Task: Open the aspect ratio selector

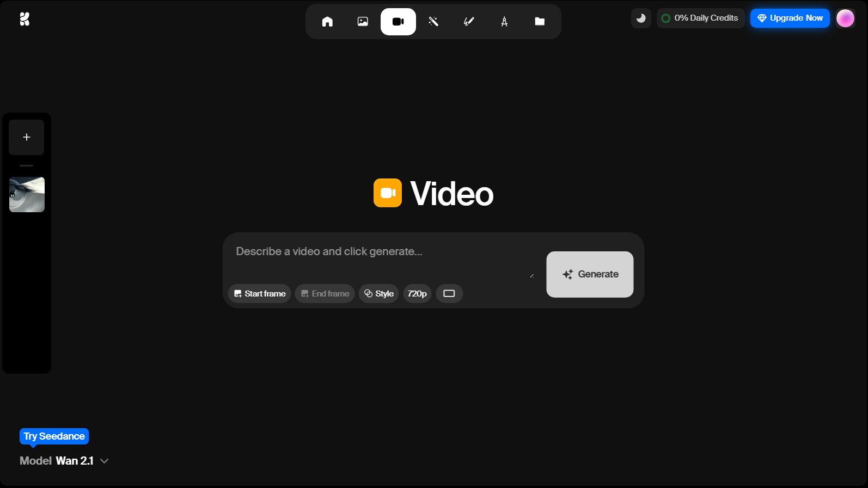Action: 449,294
